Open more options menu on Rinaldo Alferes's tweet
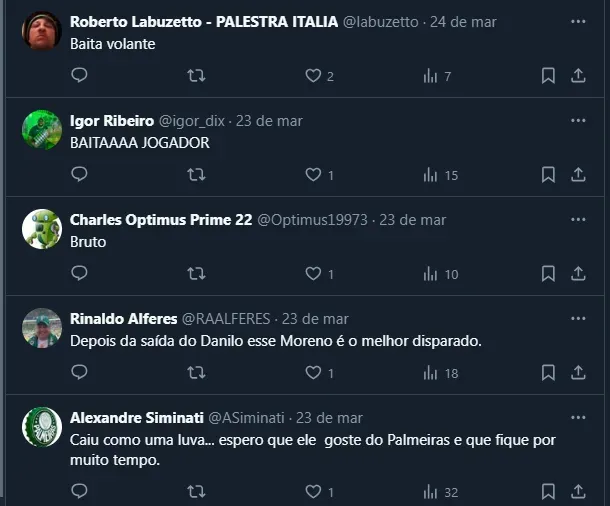The image size is (610, 506). pos(578,318)
